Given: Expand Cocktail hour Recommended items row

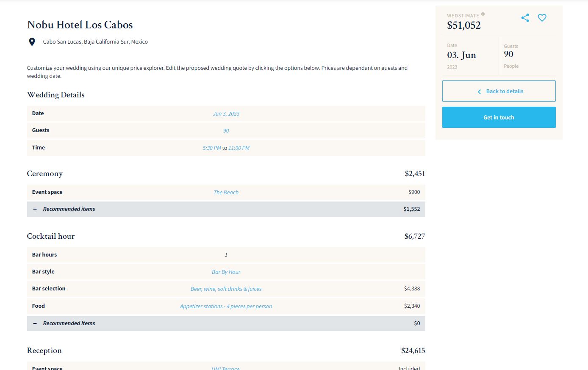Looking at the screenshot, I should click(x=226, y=323).
